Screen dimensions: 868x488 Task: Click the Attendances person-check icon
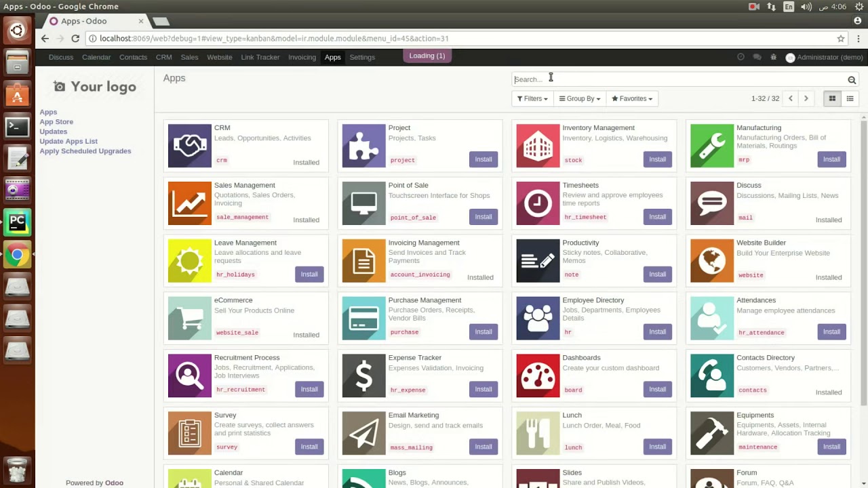pos(712,318)
